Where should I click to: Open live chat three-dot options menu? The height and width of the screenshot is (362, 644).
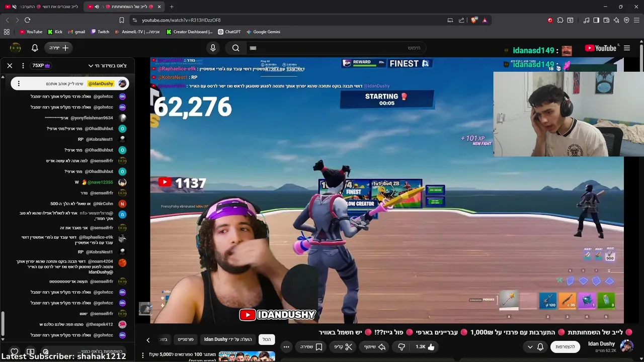tap(23, 65)
